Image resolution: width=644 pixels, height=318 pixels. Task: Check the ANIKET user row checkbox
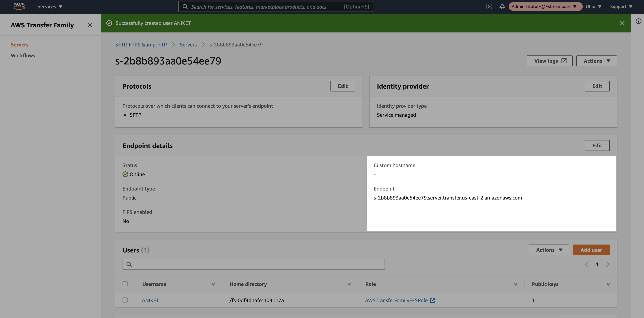(x=125, y=300)
